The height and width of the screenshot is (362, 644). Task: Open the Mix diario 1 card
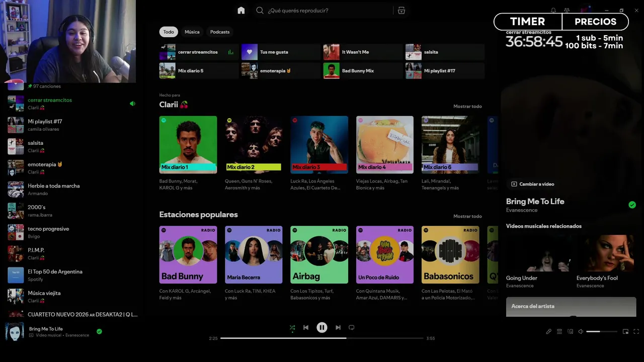click(x=188, y=153)
